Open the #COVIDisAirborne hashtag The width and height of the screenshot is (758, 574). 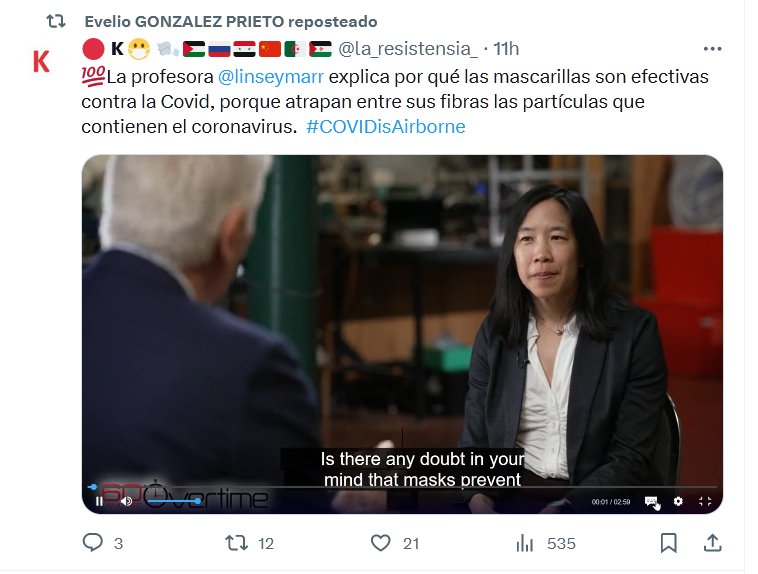coord(385,127)
